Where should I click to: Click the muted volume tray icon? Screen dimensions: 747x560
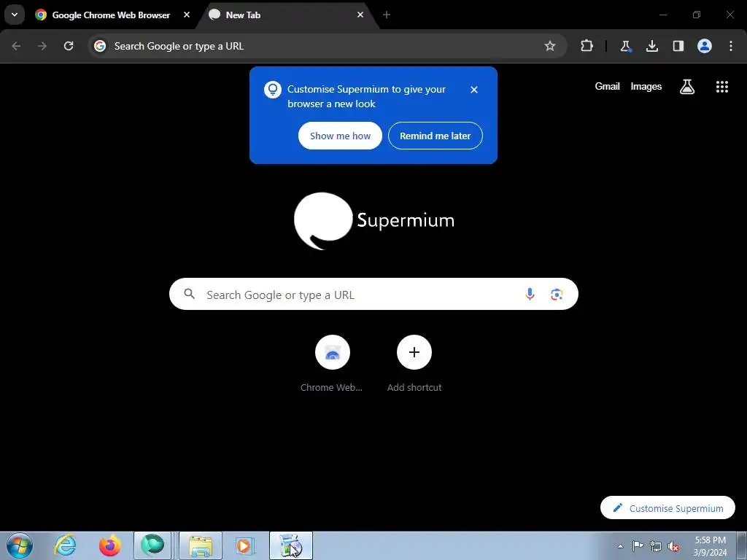click(x=673, y=546)
